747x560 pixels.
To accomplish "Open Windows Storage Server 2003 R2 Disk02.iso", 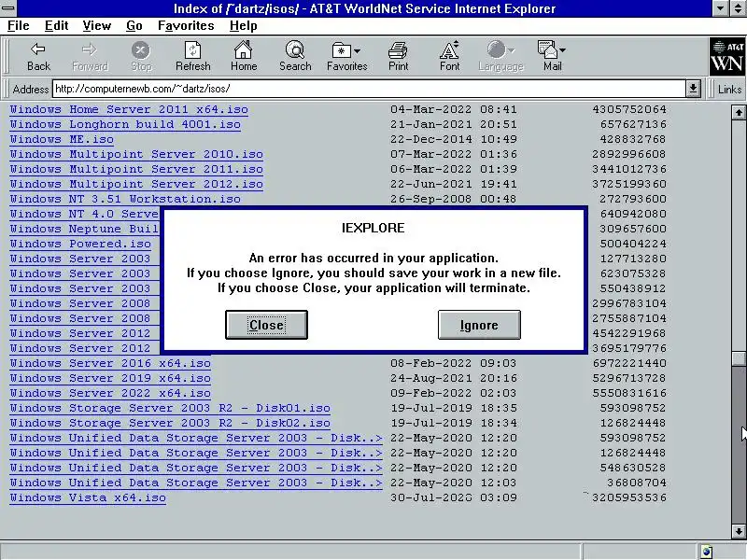I will pyautogui.click(x=170, y=423).
